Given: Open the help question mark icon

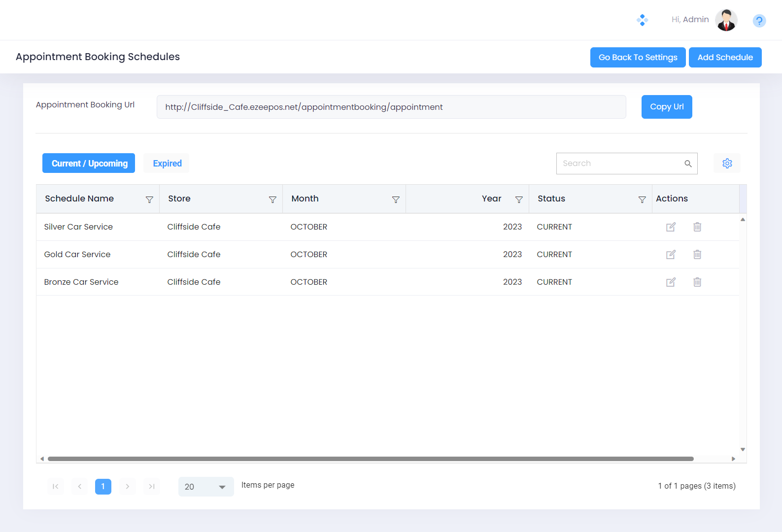Looking at the screenshot, I should pos(759,21).
